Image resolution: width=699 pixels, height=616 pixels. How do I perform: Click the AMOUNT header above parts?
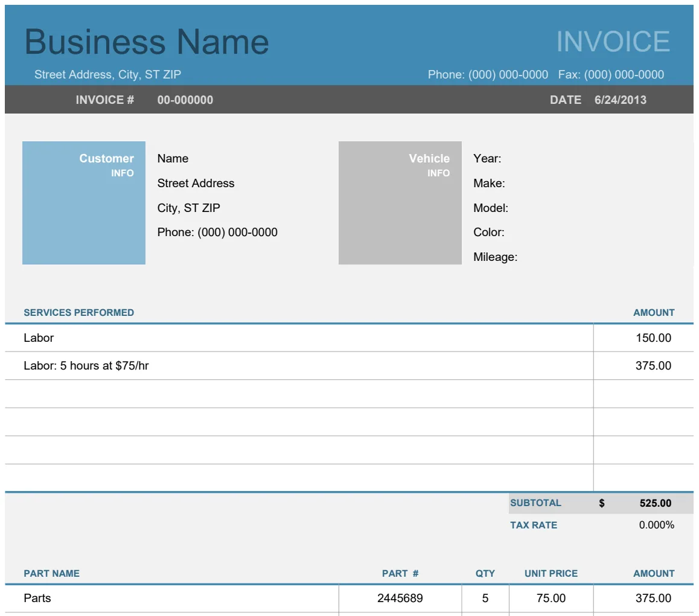click(654, 574)
